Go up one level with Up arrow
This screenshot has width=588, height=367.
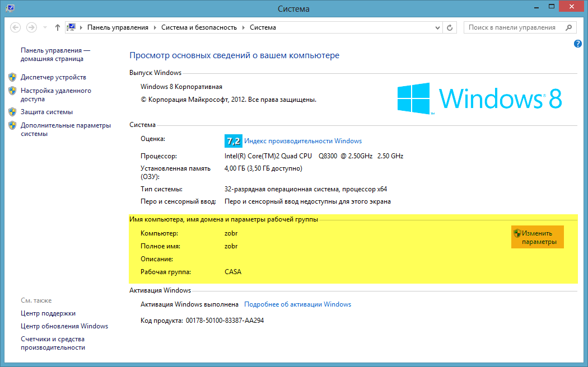click(x=57, y=27)
